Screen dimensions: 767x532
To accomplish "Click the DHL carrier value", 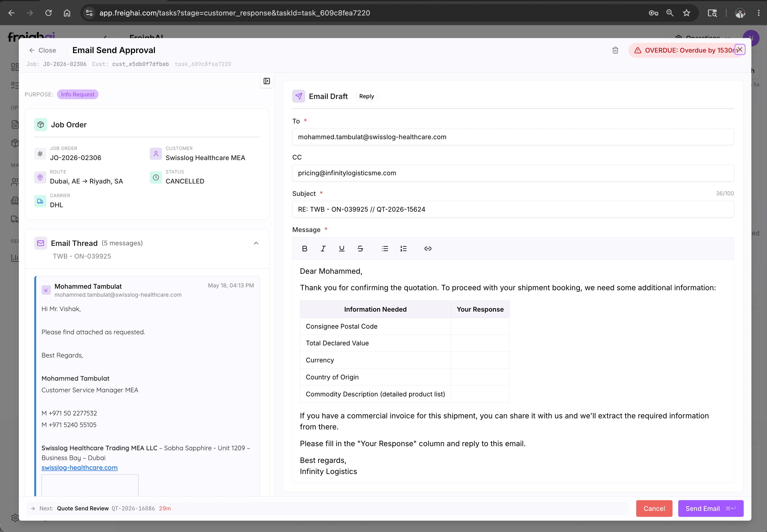I will (56, 205).
